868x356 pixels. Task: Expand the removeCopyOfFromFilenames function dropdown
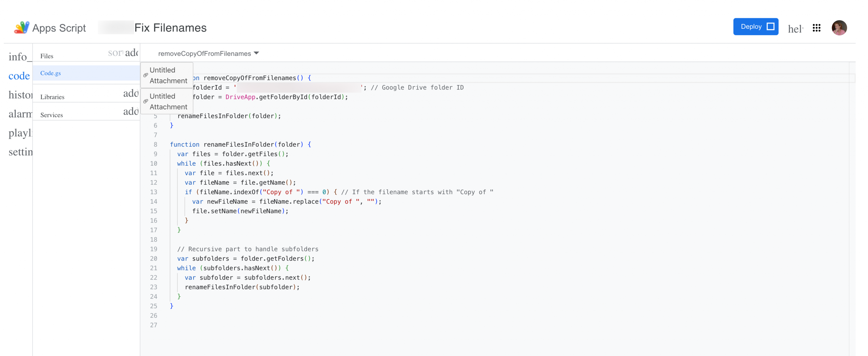tap(208, 54)
